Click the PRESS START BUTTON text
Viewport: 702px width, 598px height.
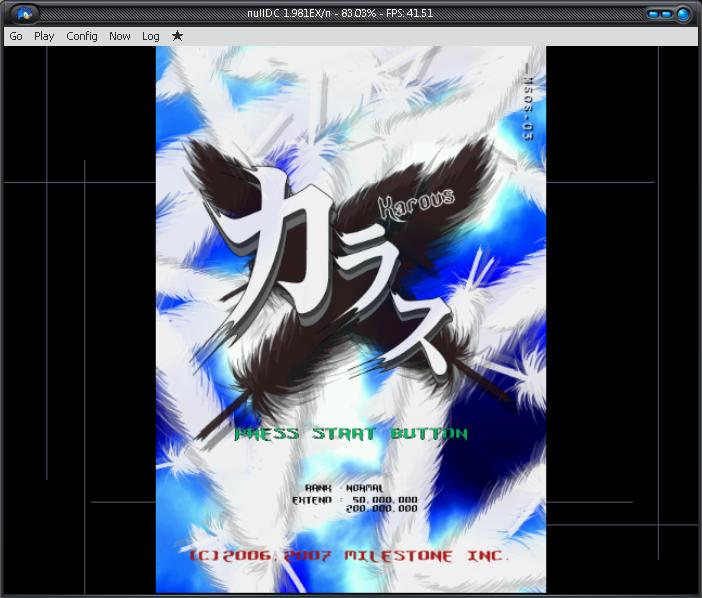click(x=351, y=433)
